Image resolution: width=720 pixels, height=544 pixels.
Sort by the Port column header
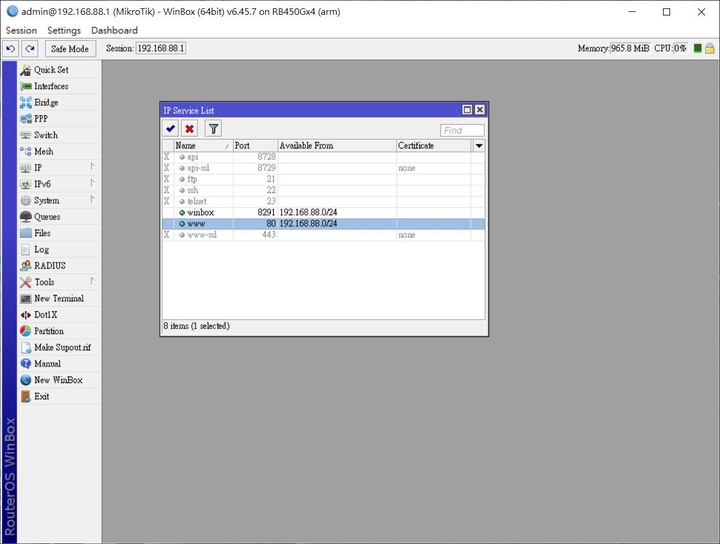[x=255, y=146]
